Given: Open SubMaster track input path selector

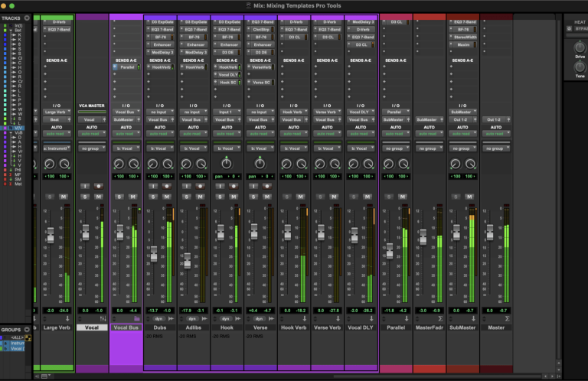Looking at the screenshot, I should point(462,112).
